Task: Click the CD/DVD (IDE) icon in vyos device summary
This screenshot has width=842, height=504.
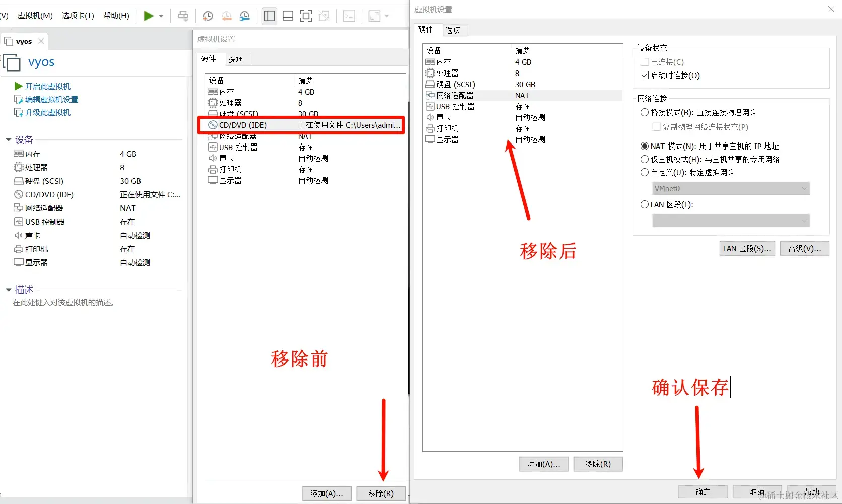Action: (19, 194)
